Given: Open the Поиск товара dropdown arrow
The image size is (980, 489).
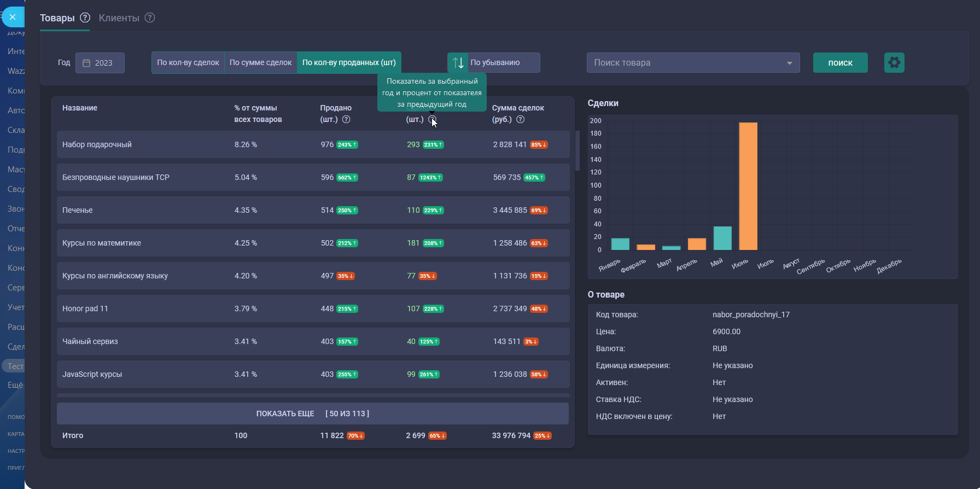Looking at the screenshot, I should tap(789, 63).
